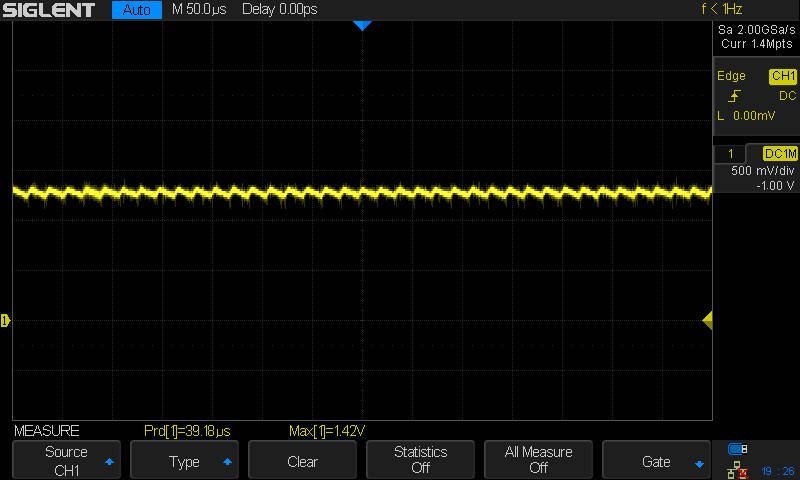800x480 pixels.
Task: Click the rising edge slope icon
Action: click(x=734, y=96)
